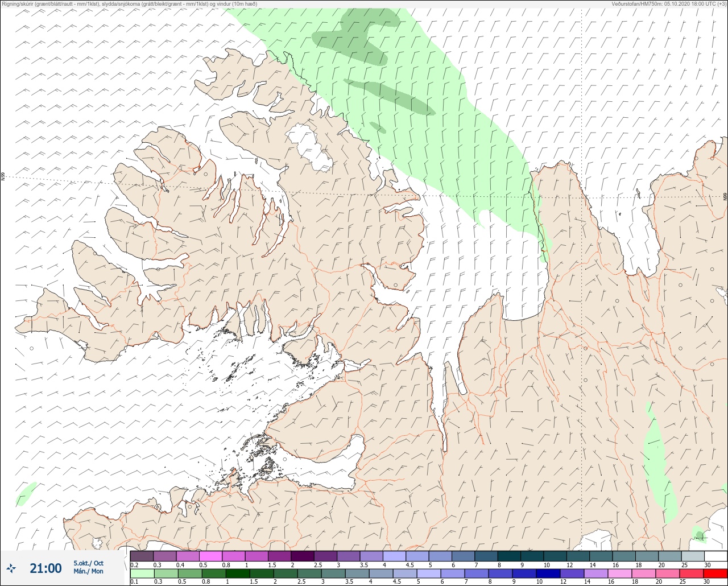Pick lower-row darkest green 1 swatch

coord(238,573)
